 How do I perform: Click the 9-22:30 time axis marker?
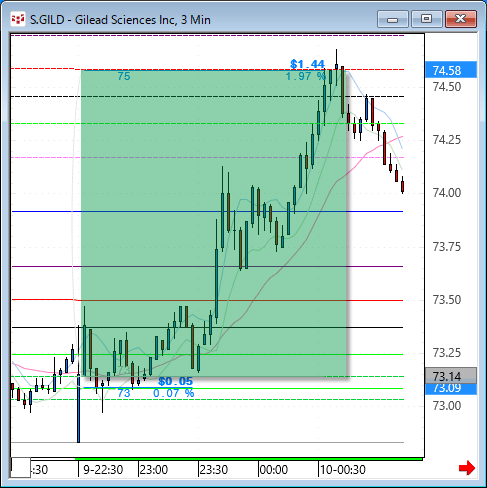[x=103, y=470]
